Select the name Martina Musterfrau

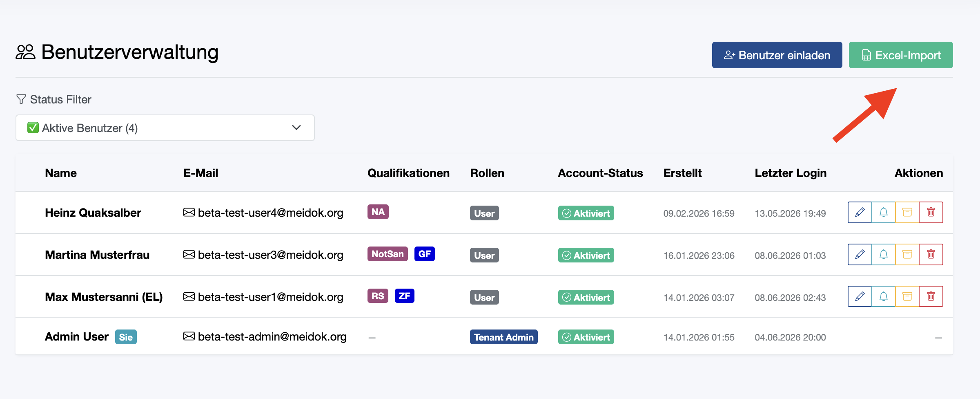(x=97, y=255)
